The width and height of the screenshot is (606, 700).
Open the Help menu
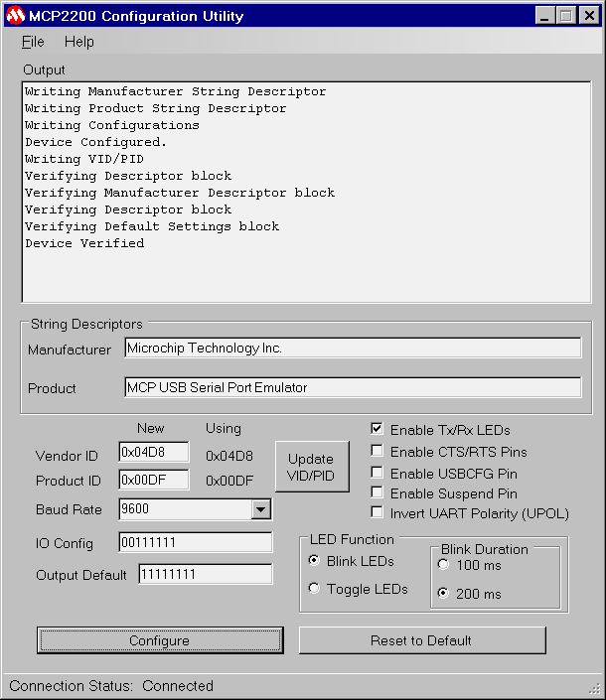pyautogui.click(x=79, y=42)
